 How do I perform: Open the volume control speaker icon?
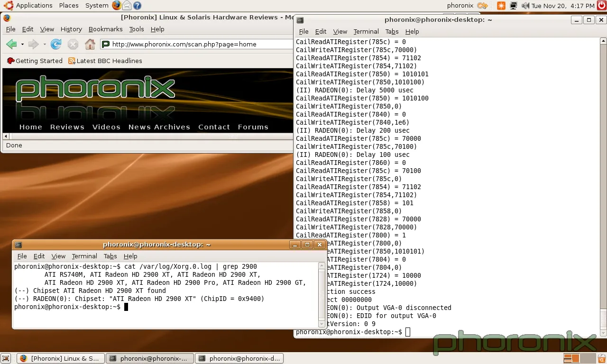[x=525, y=6]
